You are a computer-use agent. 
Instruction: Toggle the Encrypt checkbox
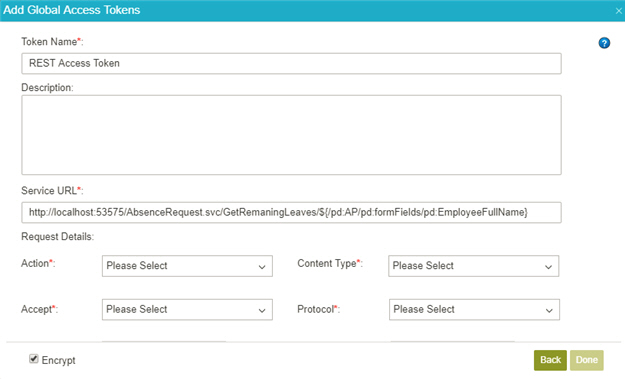[34, 359]
